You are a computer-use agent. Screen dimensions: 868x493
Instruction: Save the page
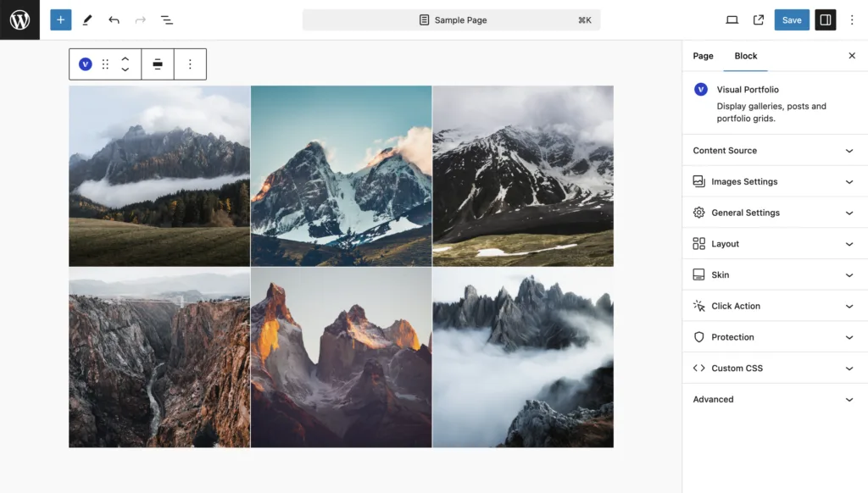[792, 20]
